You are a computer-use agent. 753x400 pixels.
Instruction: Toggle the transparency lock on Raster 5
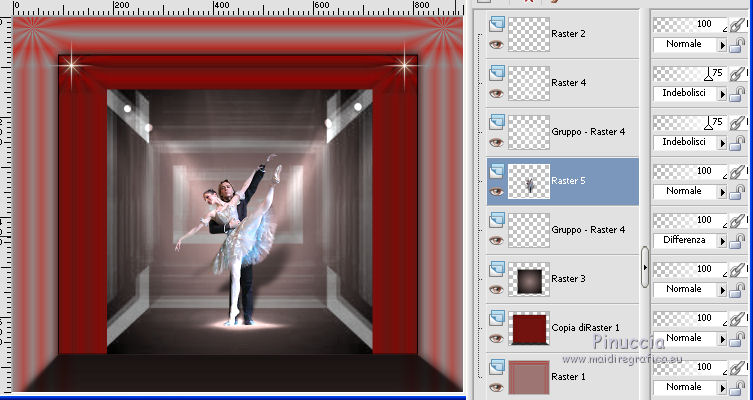coord(737,193)
